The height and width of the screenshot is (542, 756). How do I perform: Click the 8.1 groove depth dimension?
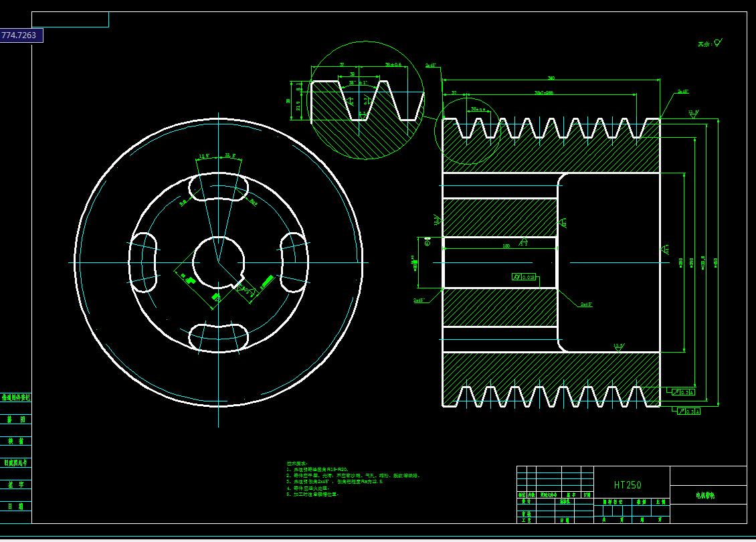298,87
